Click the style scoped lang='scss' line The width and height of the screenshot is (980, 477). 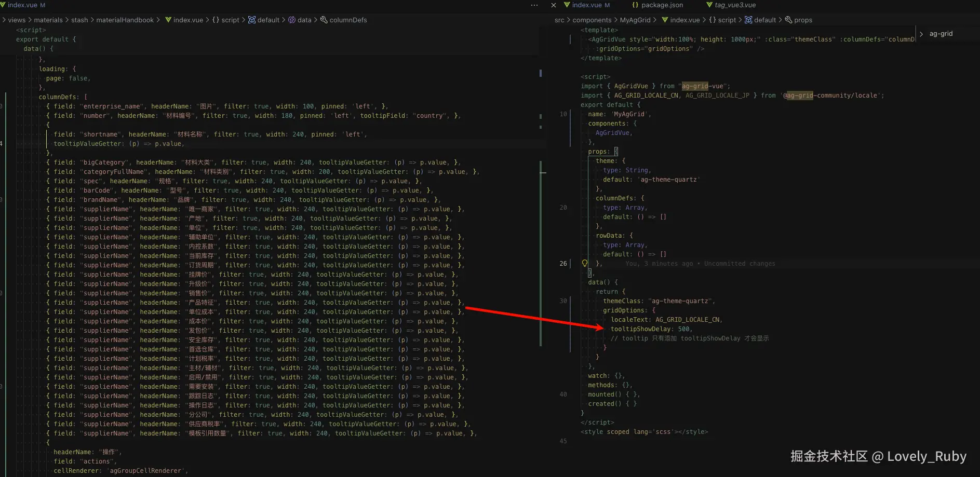point(644,432)
